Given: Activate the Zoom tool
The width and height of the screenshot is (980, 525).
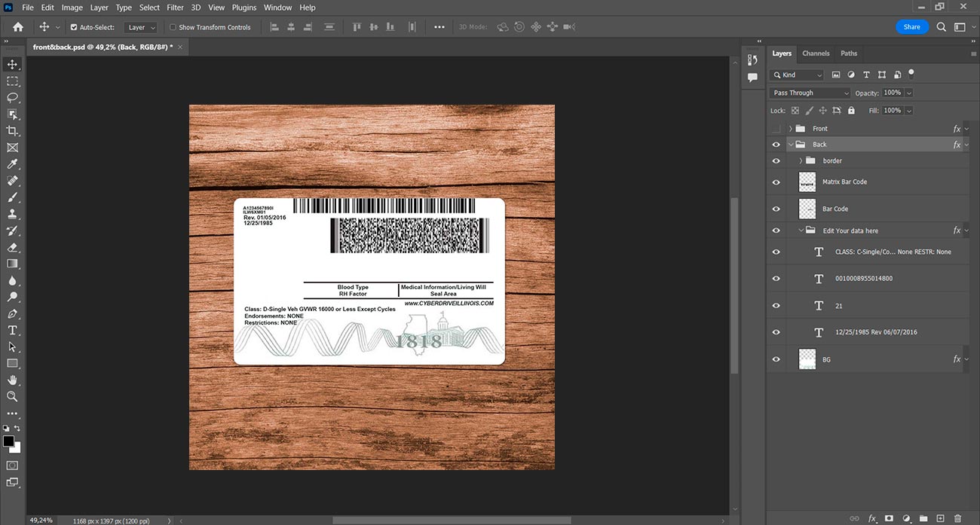Looking at the screenshot, I should tap(12, 396).
